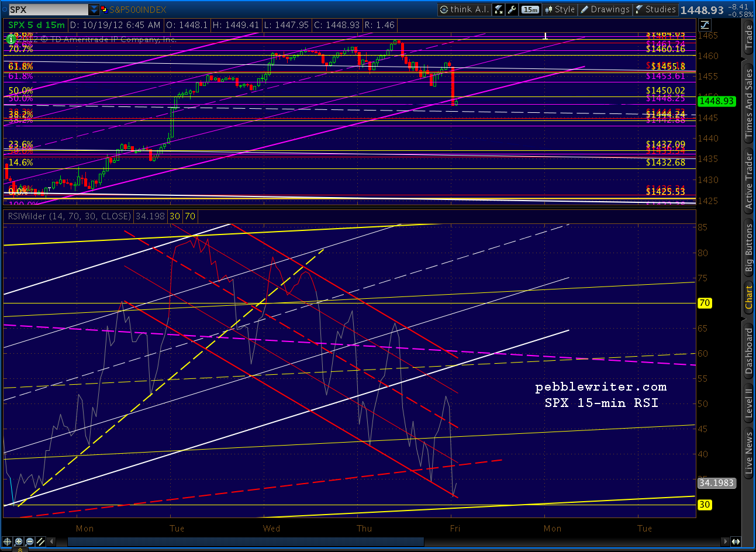Open the Studies menu
This screenshot has height=552, width=756.
[x=656, y=9]
